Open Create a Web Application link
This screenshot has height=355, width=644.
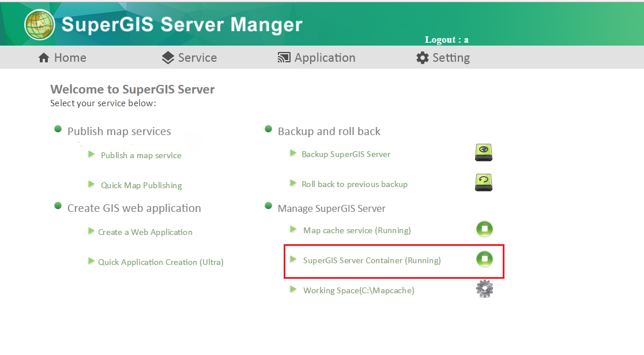pos(145,233)
